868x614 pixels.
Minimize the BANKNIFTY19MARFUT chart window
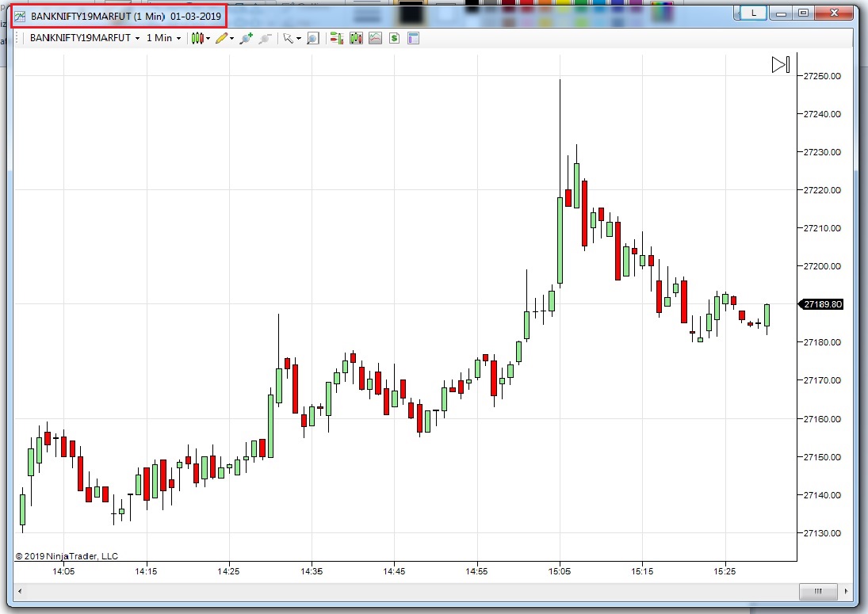[781, 13]
